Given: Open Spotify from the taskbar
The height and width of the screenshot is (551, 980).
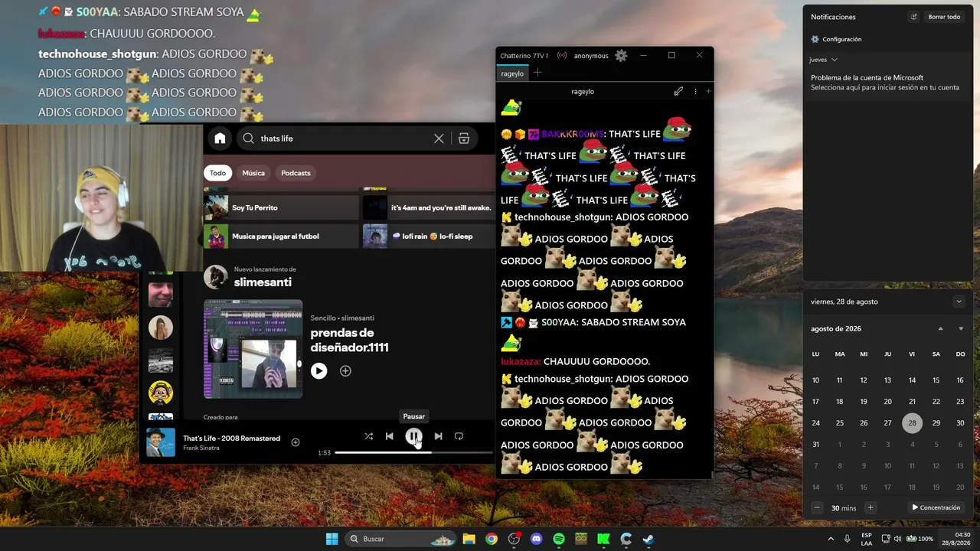Looking at the screenshot, I should click(x=559, y=539).
